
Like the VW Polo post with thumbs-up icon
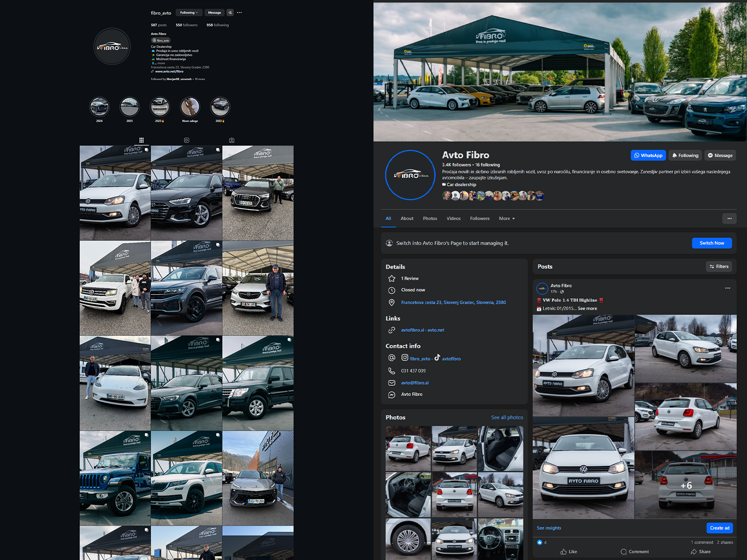point(569,552)
